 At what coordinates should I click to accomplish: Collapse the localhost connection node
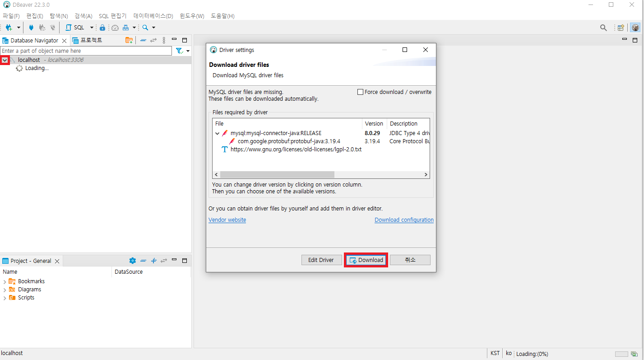tap(5, 60)
